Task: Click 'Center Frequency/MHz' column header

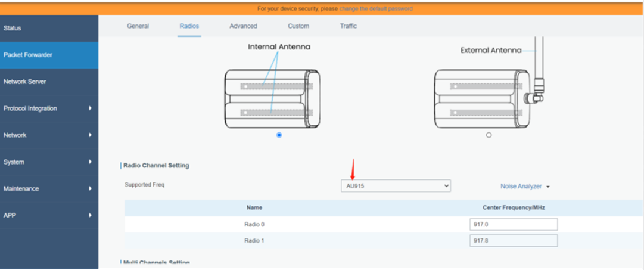Action: tap(514, 207)
